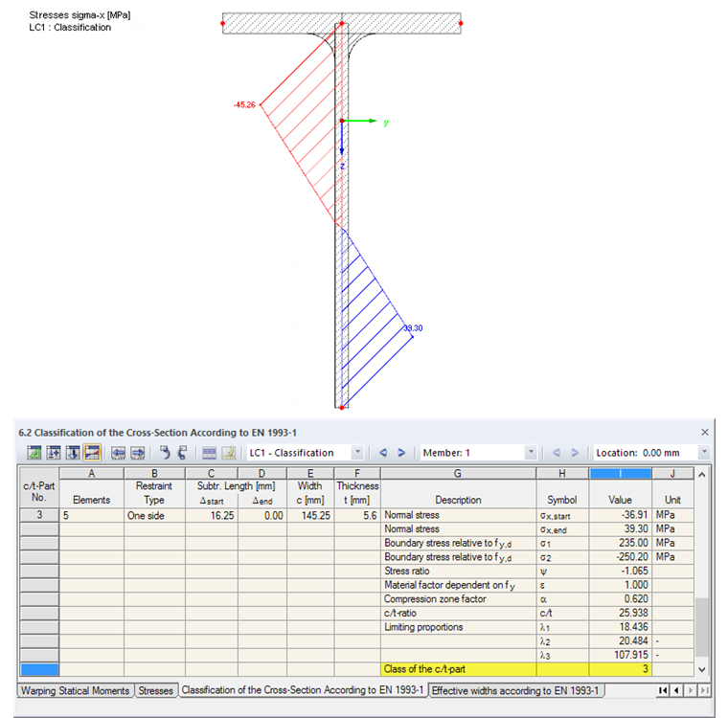Select the Thickness cell 5.6
The height and width of the screenshot is (718, 728).
coord(357,516)
